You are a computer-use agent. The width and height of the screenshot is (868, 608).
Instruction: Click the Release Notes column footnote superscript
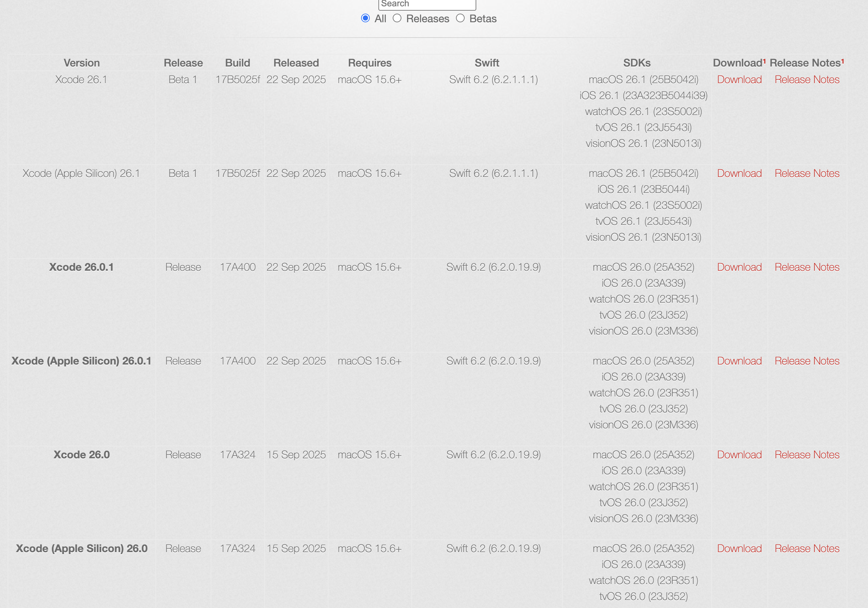[x=842, y=61]
